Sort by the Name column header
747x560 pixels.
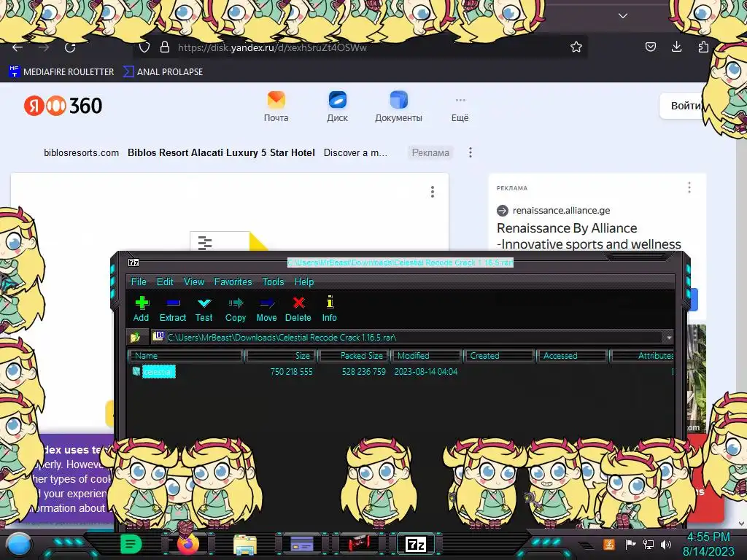186,356
